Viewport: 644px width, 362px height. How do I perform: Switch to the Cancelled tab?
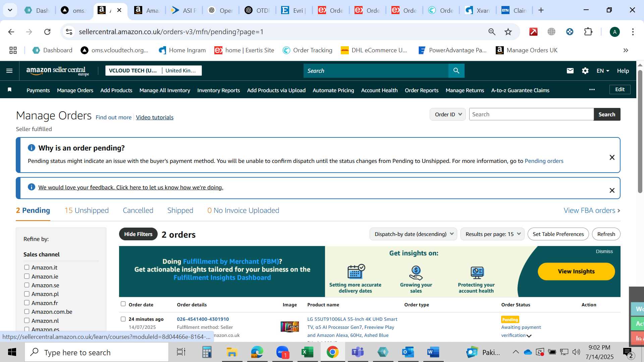coord(138,210)
